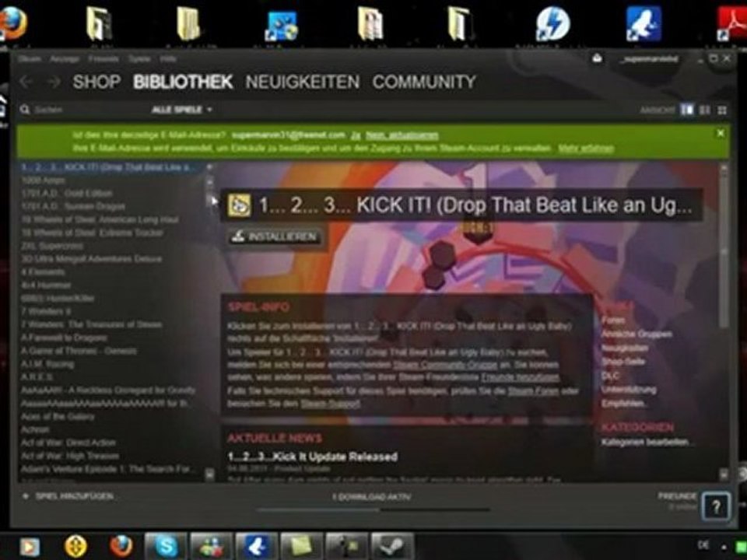The height and width of the screenshot is (560, 747).
Task: Select Aces of the Galaxy in list
Action: click(x=58, y=416)
